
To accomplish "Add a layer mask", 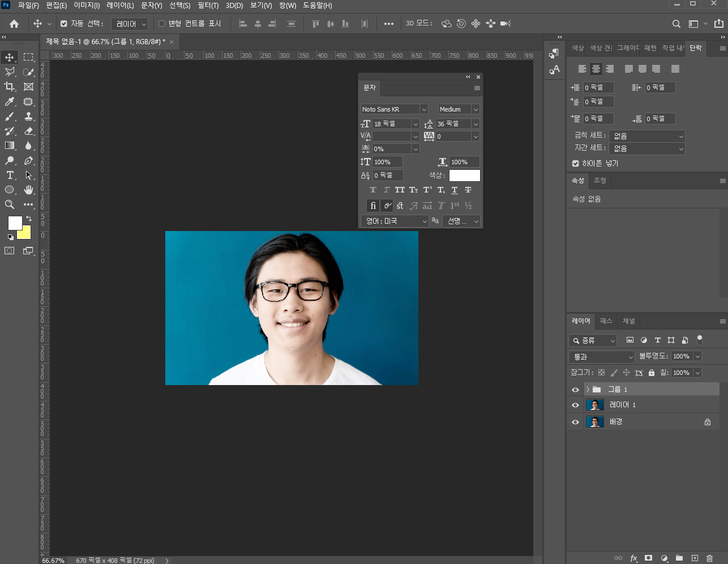I will click(x=649, y=558).
